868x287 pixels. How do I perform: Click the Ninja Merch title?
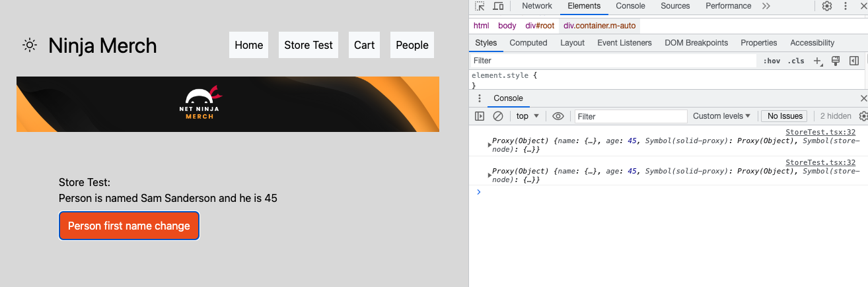coord(102,46)
